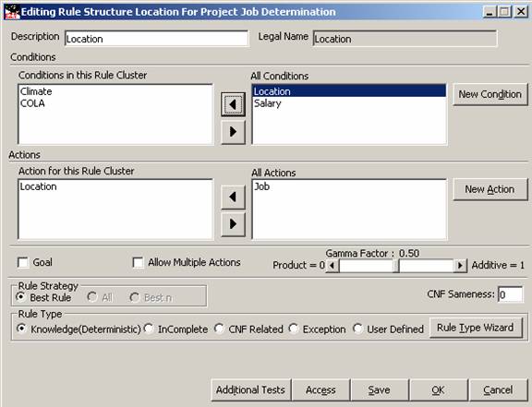The height and width of the screenshot is (407, 532).
Task: Click the Additional Tests button
Action: (250, 390)
